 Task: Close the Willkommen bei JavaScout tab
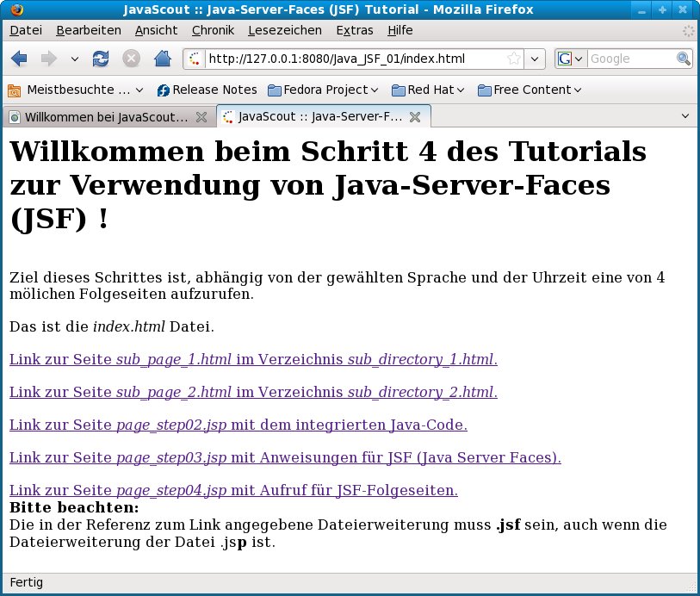click(201, 116)
